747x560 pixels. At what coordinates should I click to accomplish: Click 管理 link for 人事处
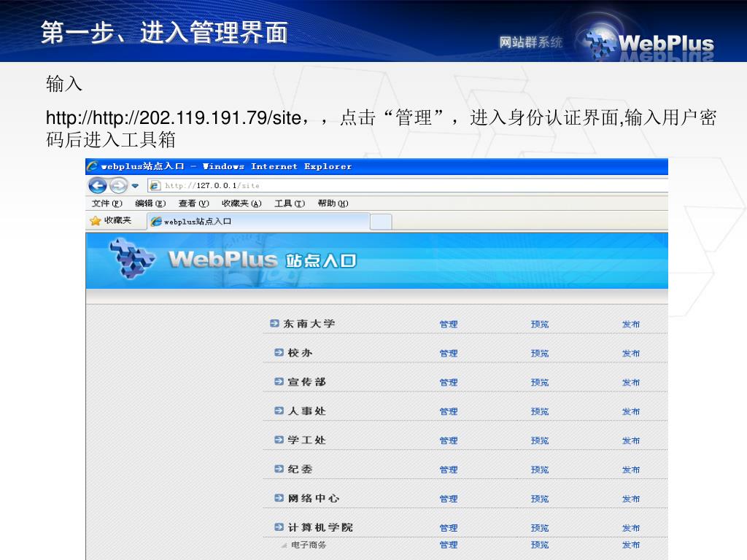pyautogui.click(x=449, y=411)
